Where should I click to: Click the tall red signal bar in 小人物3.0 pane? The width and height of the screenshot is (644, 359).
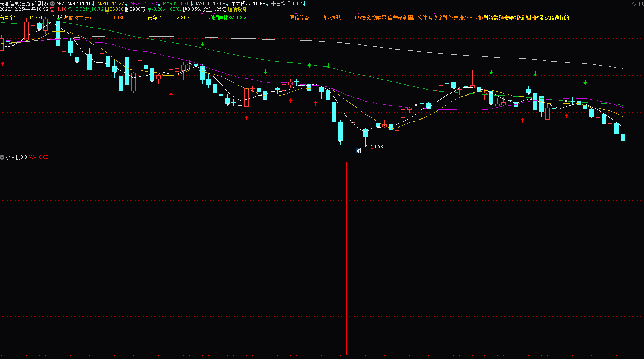[x=347, y=258]
